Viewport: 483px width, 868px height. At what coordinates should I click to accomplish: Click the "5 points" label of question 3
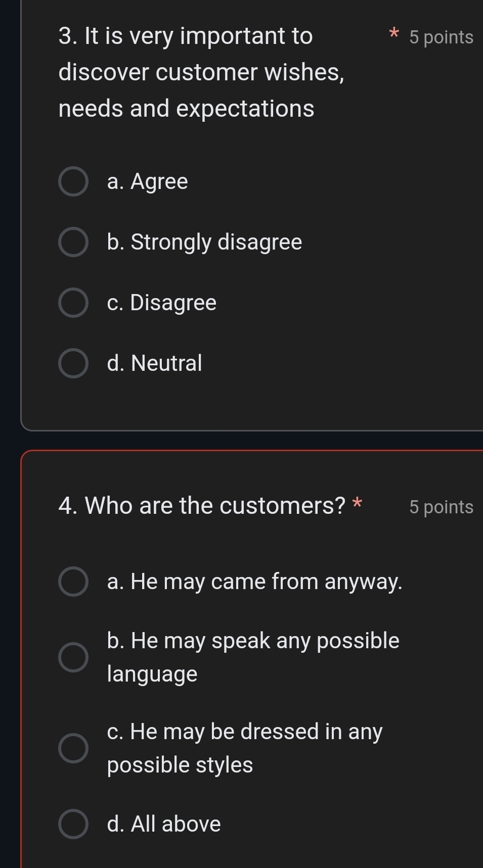[440, 37]
